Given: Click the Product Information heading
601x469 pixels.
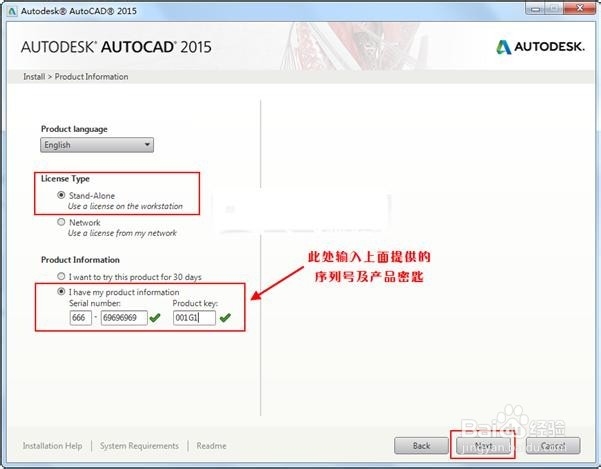Looking at the screenshot, I should (x=80, y=260).
